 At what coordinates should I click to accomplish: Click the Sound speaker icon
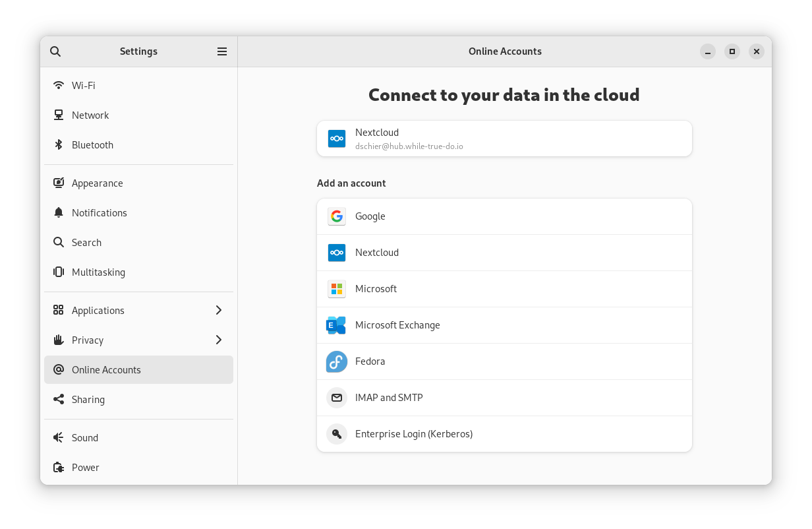coord(59,437)
